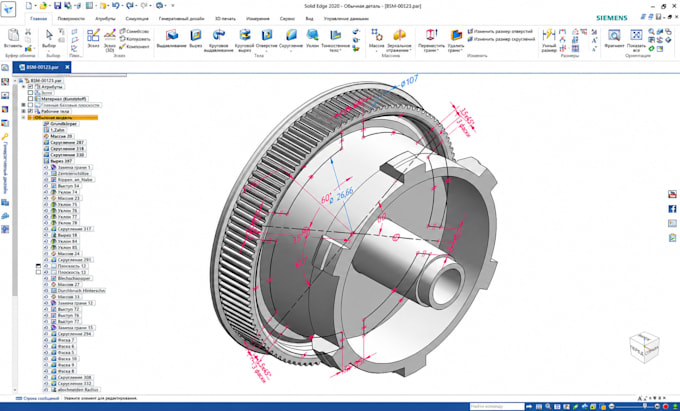Expand the Рабочие тела tree node
The height and width of the screenshot is (411, 680).
tap(24, 111)
